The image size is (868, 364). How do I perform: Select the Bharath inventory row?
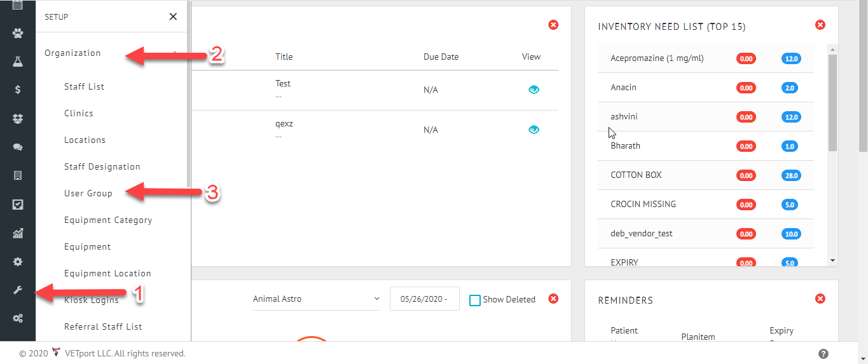706,146
